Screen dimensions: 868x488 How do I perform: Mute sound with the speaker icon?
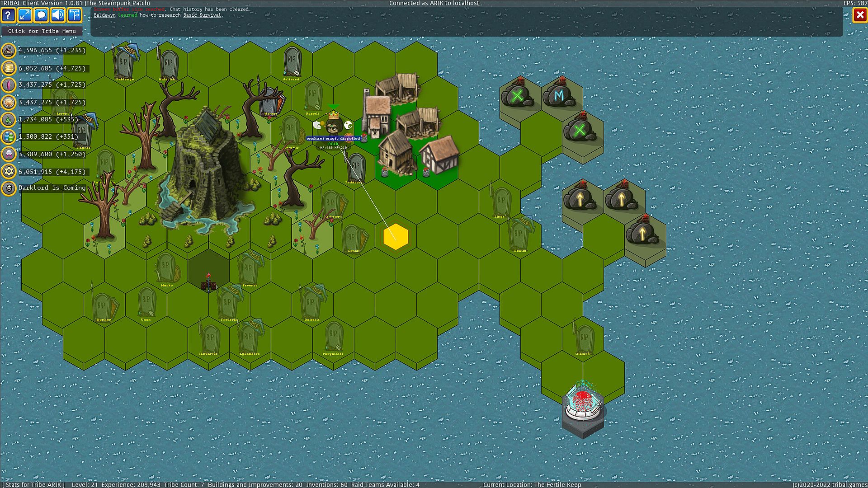tap(58, 15)
